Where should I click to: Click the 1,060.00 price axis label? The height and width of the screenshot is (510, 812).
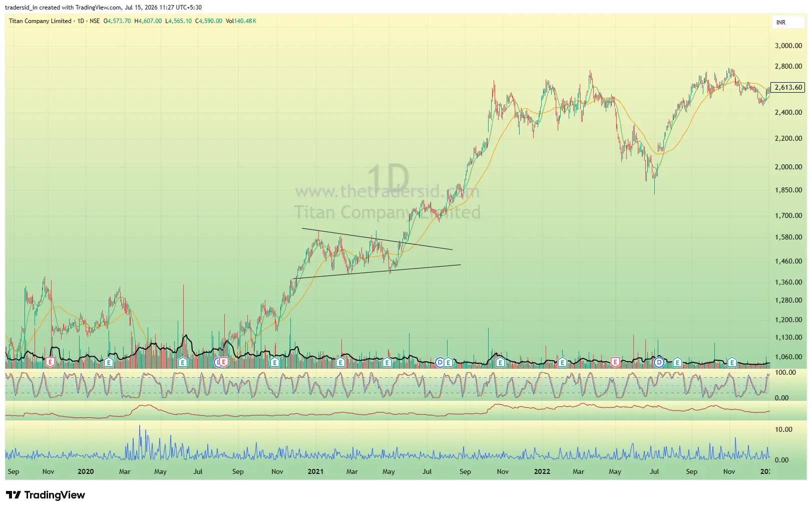[x=788, y=357]
